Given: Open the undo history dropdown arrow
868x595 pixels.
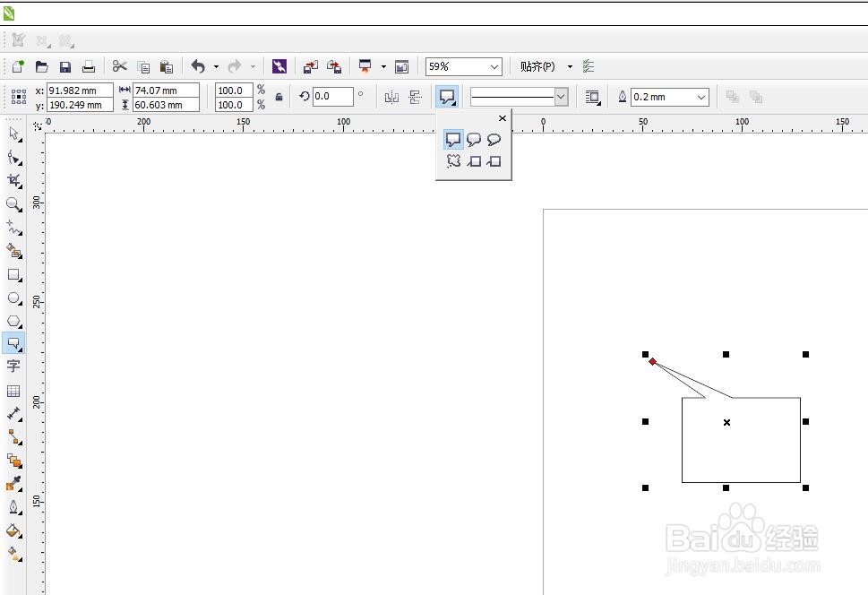Looking at the screenshot, I should (216, 67).
